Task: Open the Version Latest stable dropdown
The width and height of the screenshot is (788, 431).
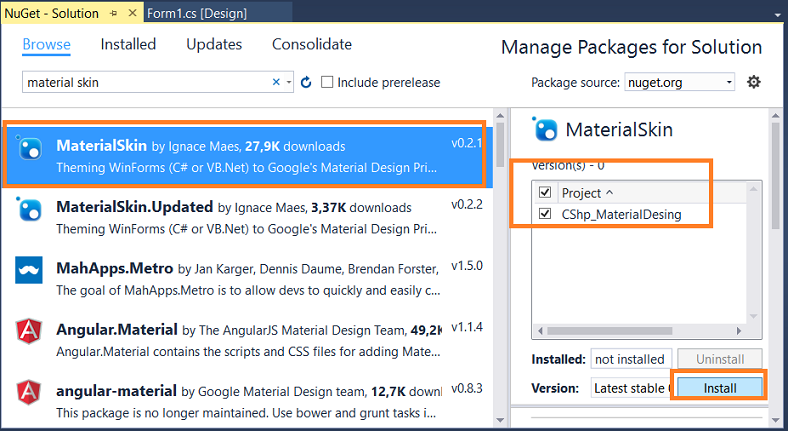Action: tap(632, 388)
